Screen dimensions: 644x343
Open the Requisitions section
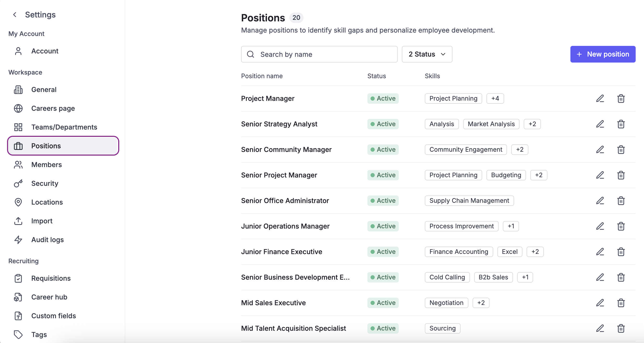click(51, 278)
